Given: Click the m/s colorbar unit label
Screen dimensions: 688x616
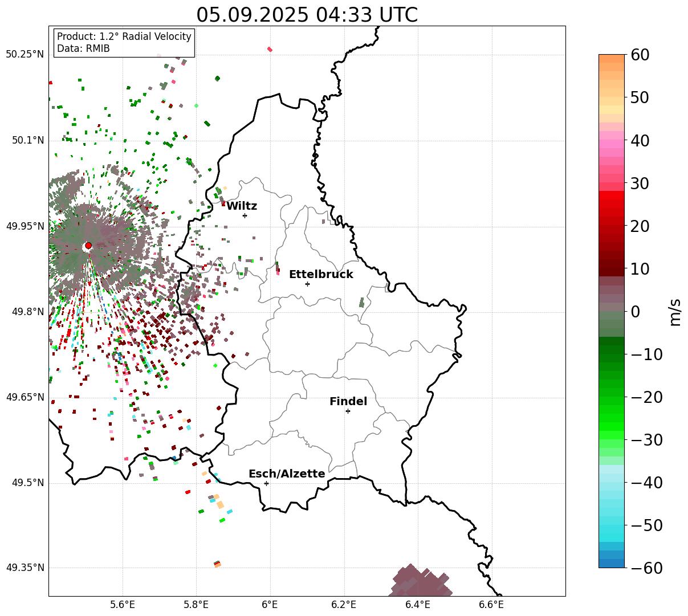Looking at the screenshot, I should pos(675,311).
